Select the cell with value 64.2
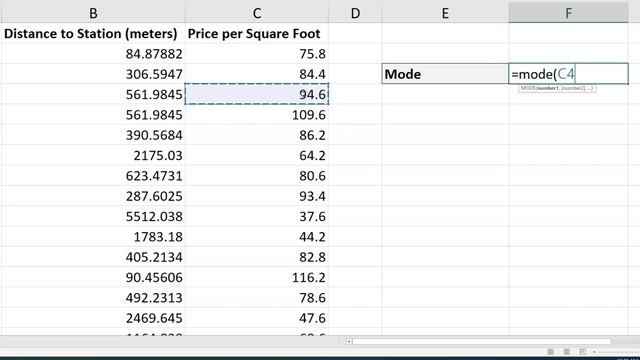 coord(257,156)
